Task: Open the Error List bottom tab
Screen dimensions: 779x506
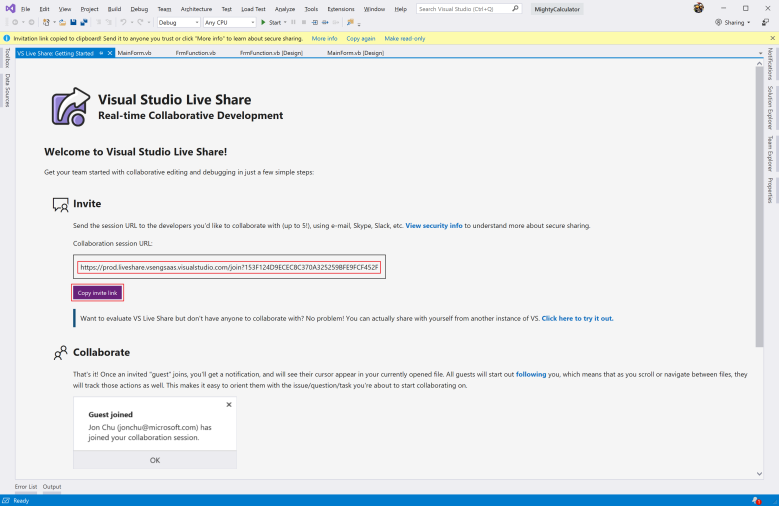Action: 26,487
